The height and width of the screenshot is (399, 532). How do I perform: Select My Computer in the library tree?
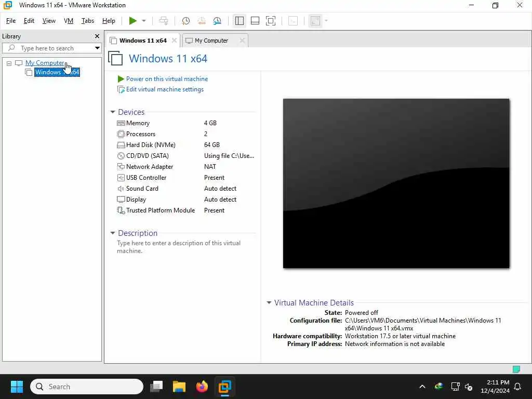(45, 63)
